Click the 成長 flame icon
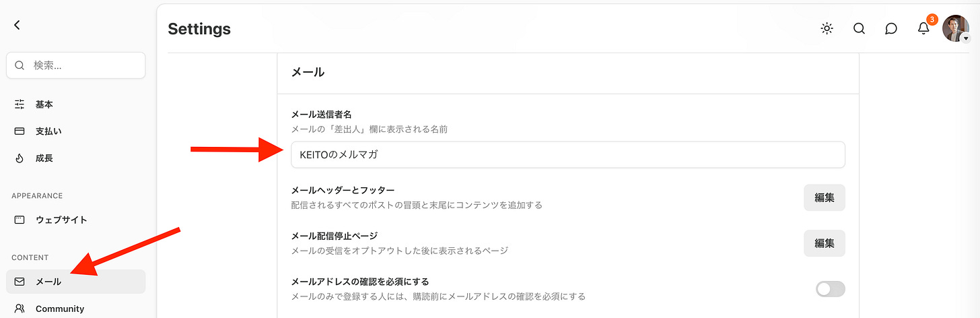980x318 pixels. 20,158
